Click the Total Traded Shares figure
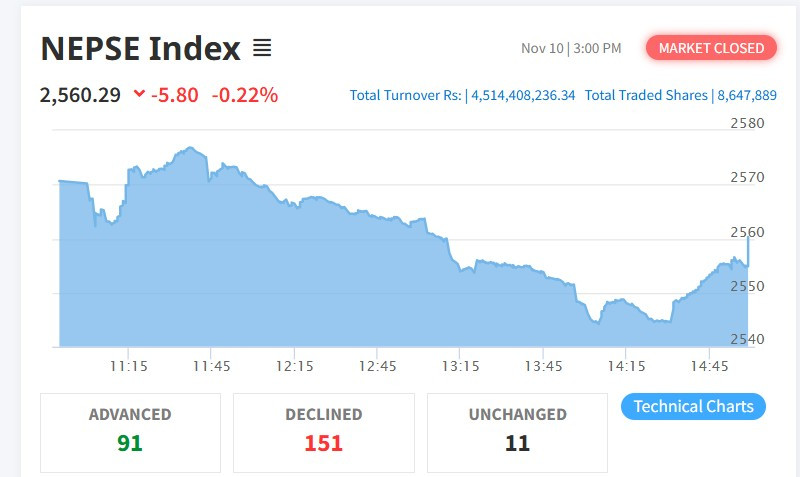This screenshot has width=800, height=477. 680,96
